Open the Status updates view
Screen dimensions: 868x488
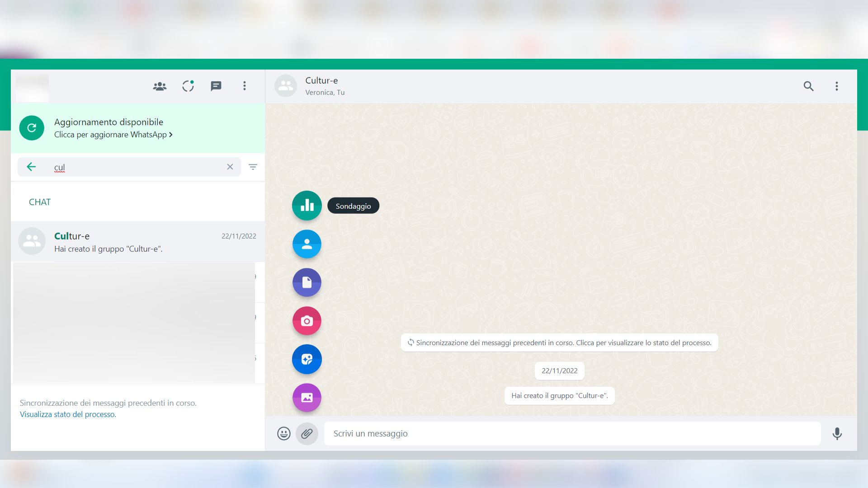pos(188,86)
